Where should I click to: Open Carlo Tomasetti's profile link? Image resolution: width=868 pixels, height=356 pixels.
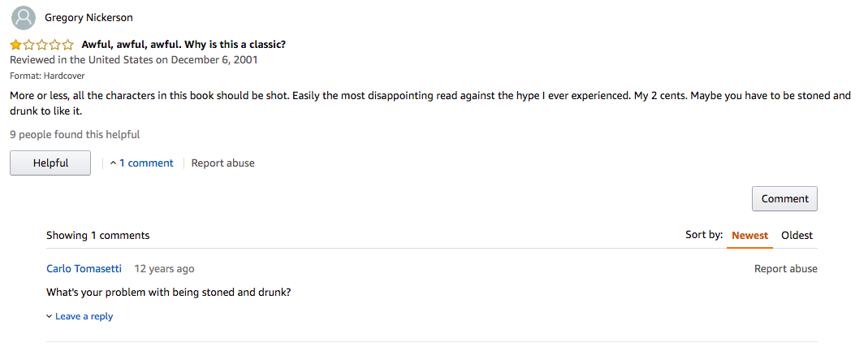click(84, 269)
